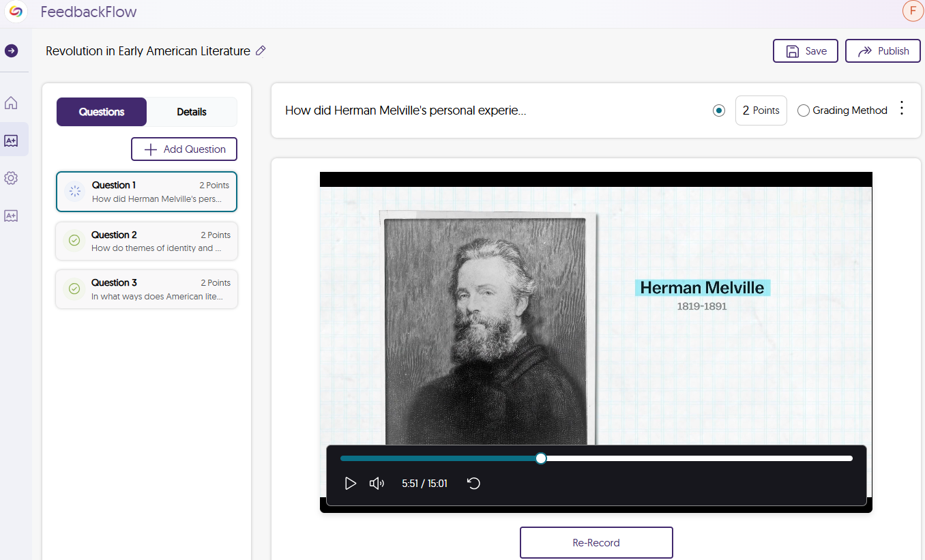Click the user profile avatar F
This screenshot has width=925, height=560.
[x=911, y=12]
